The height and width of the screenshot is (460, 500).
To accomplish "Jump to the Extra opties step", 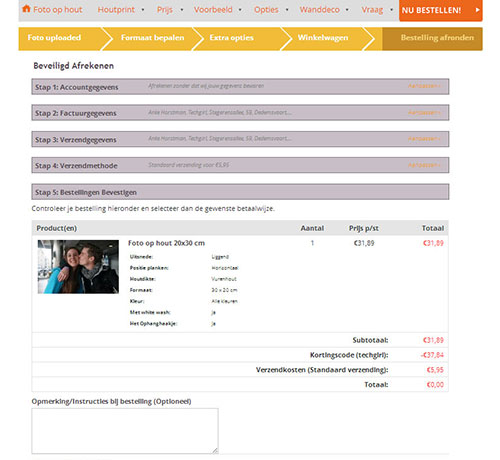I will click(x=231, y=38).
